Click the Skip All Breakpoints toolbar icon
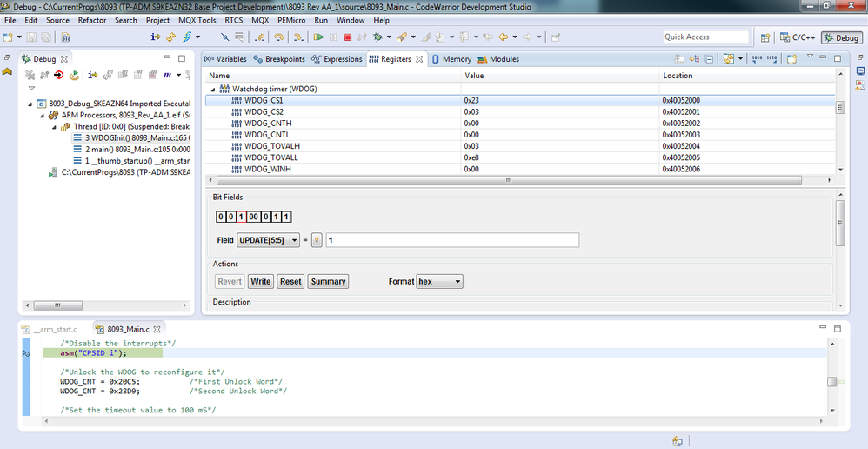 [x=224, y=37]
